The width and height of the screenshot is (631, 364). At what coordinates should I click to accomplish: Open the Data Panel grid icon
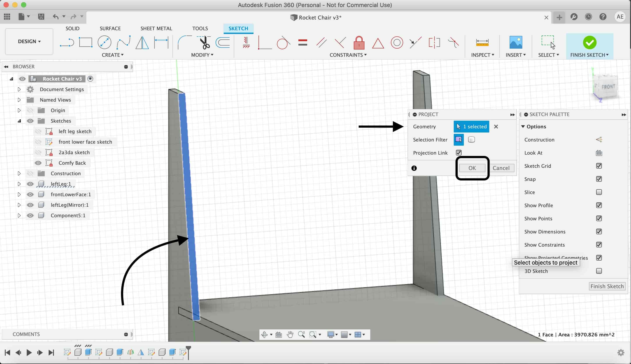[7, 16]
